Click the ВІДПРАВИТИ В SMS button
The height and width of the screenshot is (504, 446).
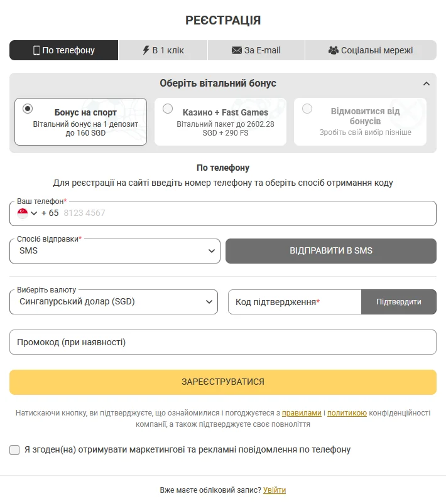(x=331, y=250)
